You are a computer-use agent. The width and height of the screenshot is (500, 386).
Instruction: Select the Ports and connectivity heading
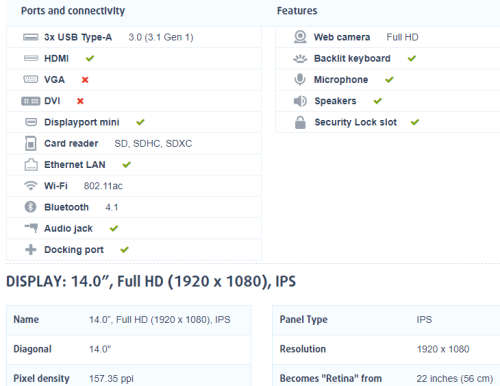(x=73, y=11)
